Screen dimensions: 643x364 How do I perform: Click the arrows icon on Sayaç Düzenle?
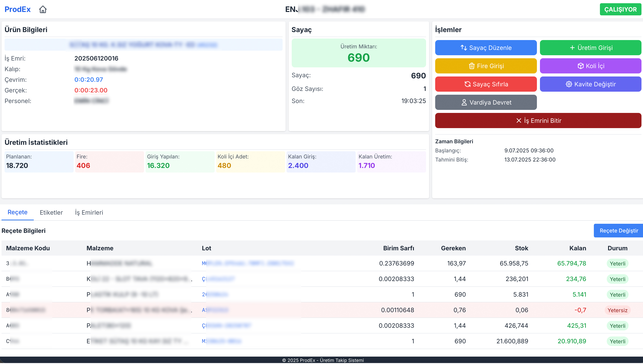click(463, 47)
